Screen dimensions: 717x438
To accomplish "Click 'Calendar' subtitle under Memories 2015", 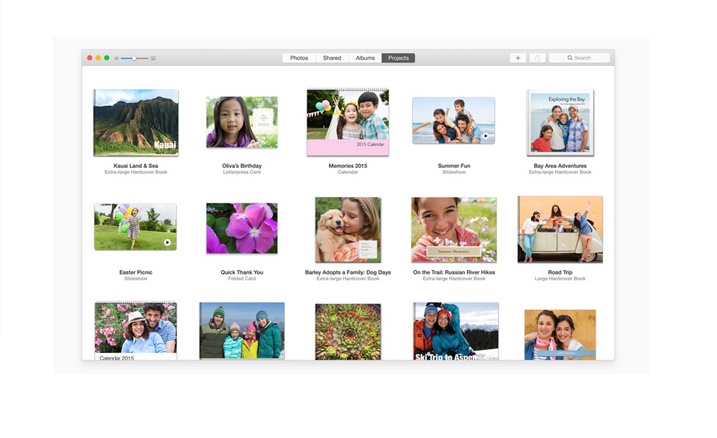I will coord(348,172).
